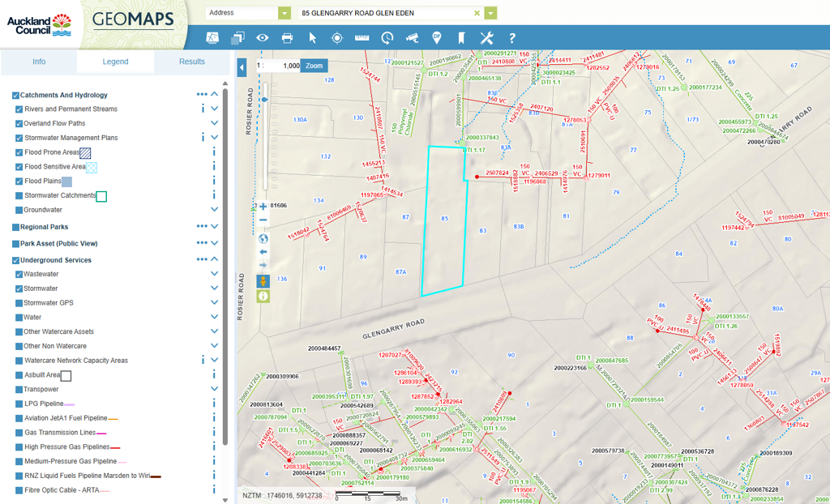
Task: Click the zoom level slider handle
Action: point(264,100)
